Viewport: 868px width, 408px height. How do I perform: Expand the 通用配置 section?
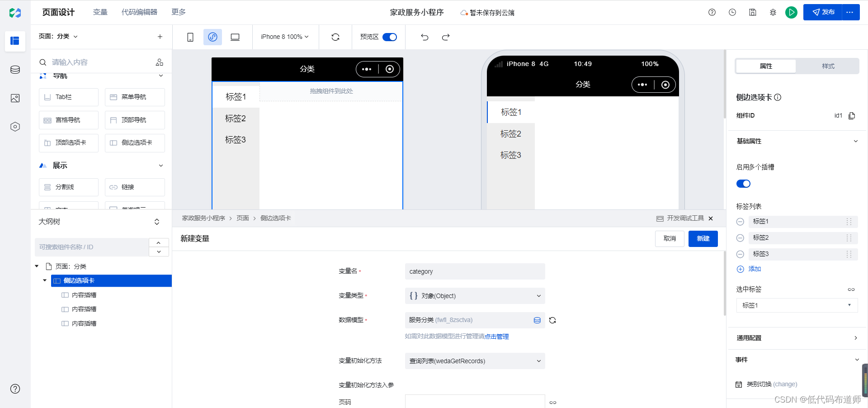tap(855, 338)
